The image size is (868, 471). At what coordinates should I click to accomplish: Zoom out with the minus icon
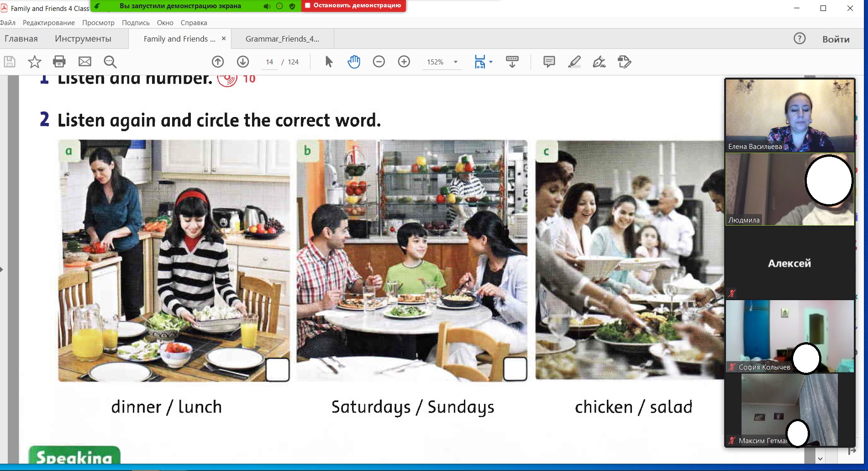379,62
